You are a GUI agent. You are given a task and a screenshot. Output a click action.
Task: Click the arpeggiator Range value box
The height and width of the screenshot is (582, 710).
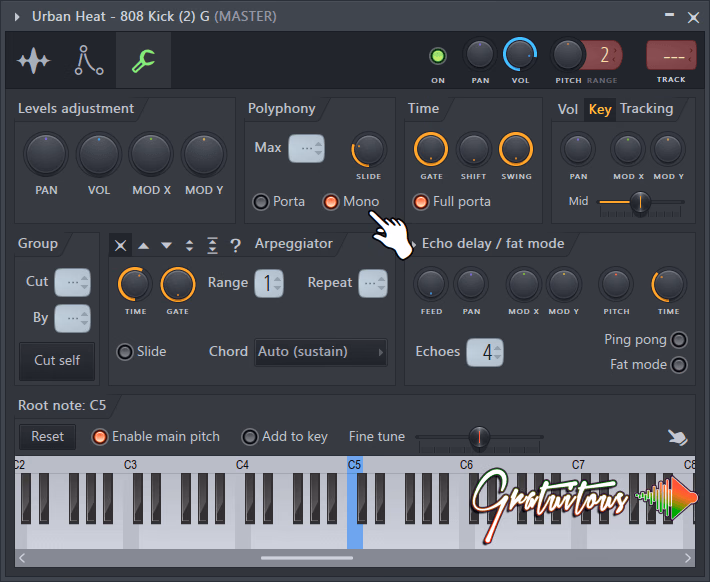click(269, 284)
